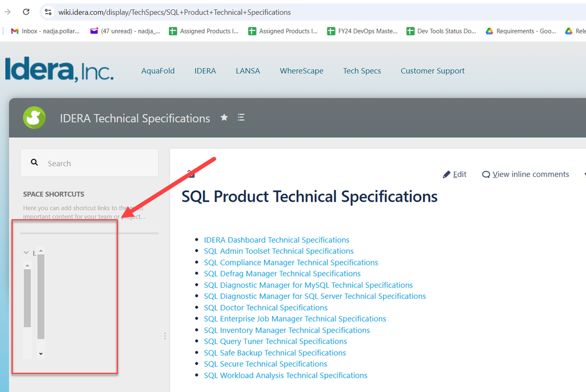The height and width of the screenshot is (392, 586).
Task: Open site information icon in address bar
Action: pos(48,12)
